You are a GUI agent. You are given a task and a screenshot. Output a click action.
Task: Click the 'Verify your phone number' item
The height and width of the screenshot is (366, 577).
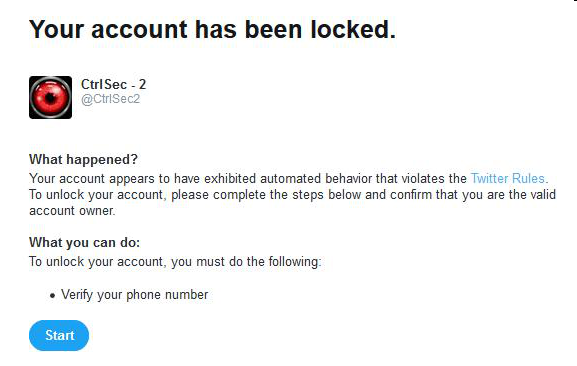tap(134, 295)
